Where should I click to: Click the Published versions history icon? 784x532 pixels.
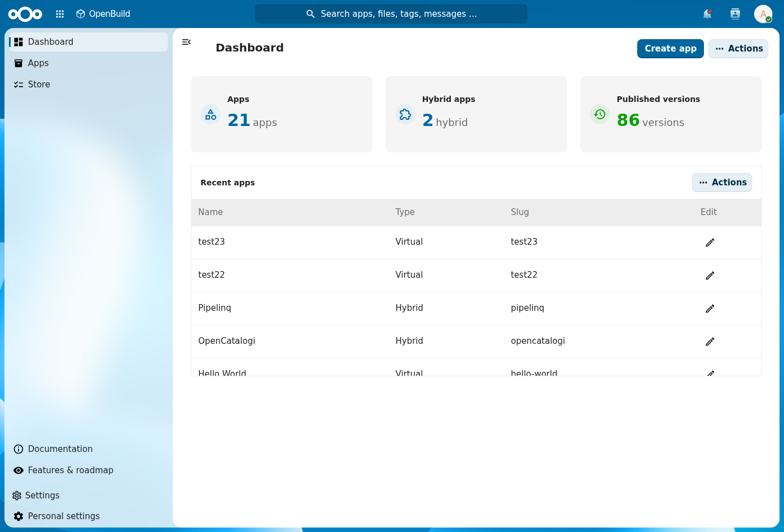(x=600, y=114)
